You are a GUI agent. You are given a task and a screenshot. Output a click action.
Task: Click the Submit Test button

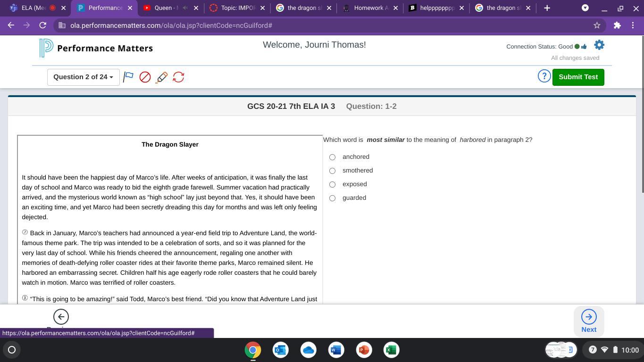click(x=578, y=77)
